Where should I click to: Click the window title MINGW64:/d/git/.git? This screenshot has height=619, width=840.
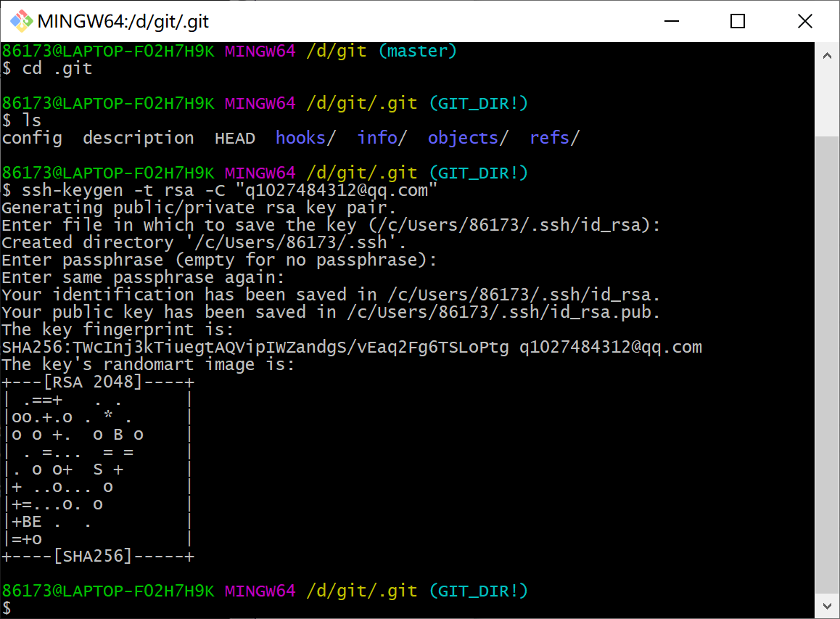pos(123,22)
